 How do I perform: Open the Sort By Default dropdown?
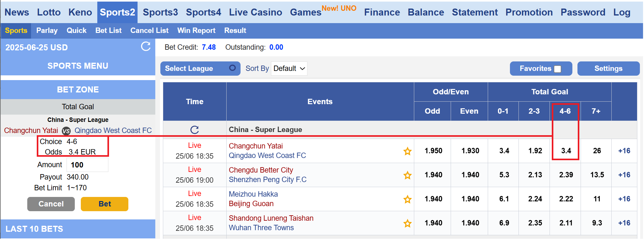pos(289,68)
